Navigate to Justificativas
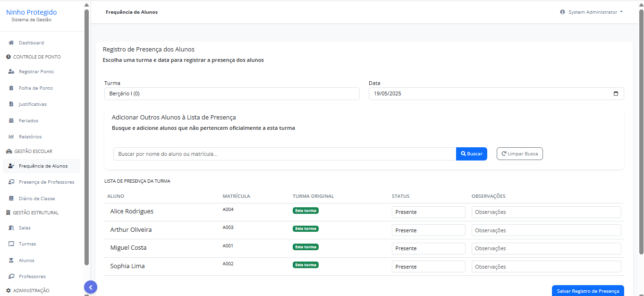The height and width of the screenshot is (296, 644). click(x=33, y=104)
